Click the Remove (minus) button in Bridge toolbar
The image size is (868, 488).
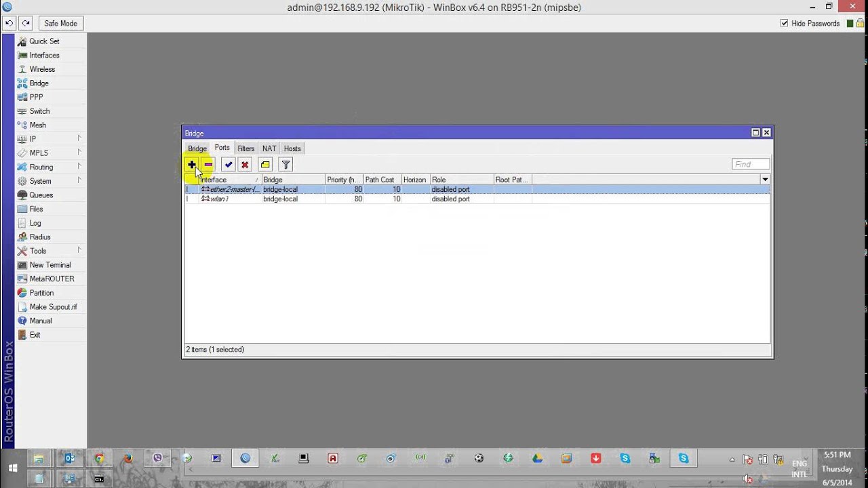pyautogui.click(x=208, y=165)
